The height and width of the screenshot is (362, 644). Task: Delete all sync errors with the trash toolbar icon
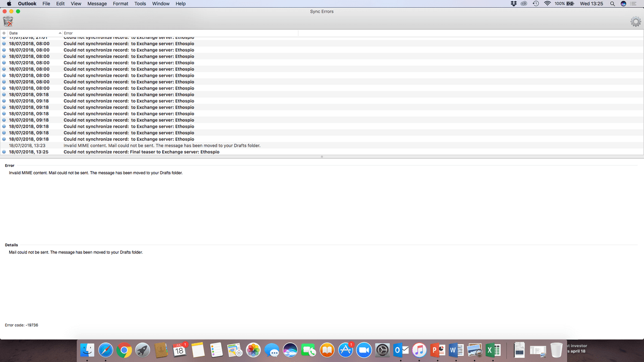[x=8, y=22]
